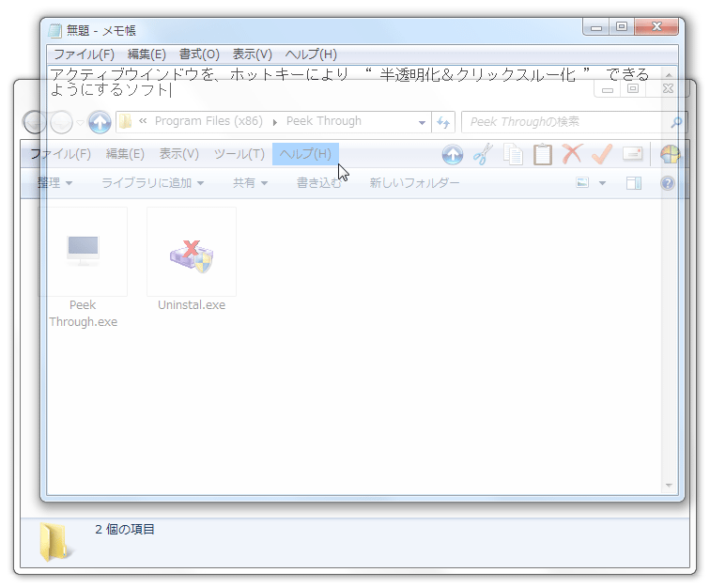The width and height of the screenshot is (710, 588).
Task: Click Notepad scrollbar down arrow
Action: pyautogui.click(x=670, y=486)
